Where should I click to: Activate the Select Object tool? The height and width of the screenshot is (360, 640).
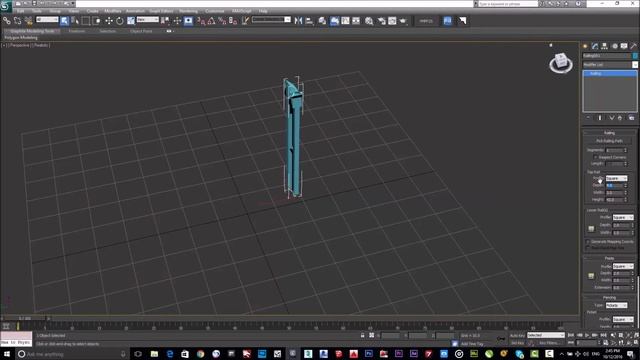(64, 20)
